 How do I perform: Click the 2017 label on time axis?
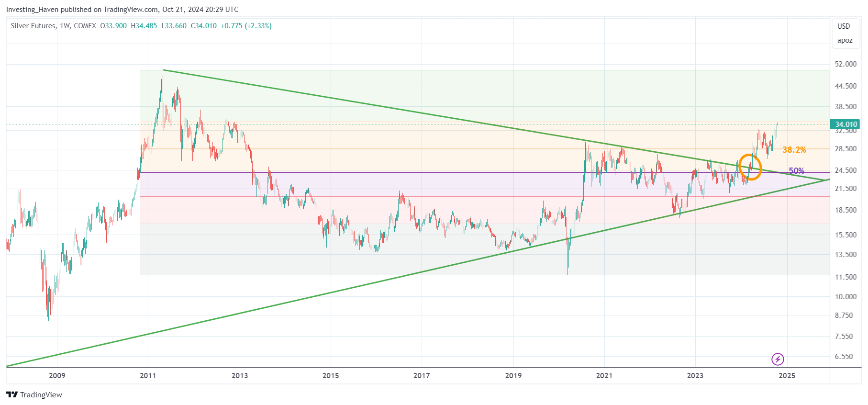pos(422,375)
